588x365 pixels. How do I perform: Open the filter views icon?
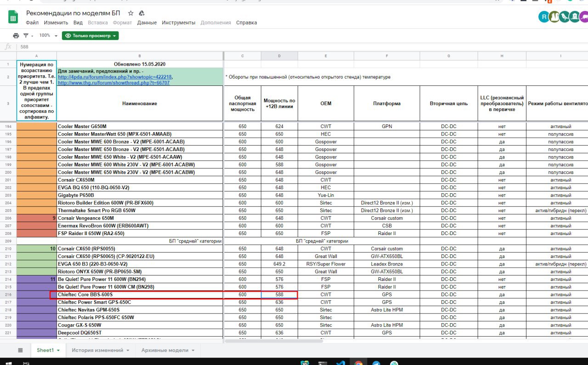pos(26,35)
